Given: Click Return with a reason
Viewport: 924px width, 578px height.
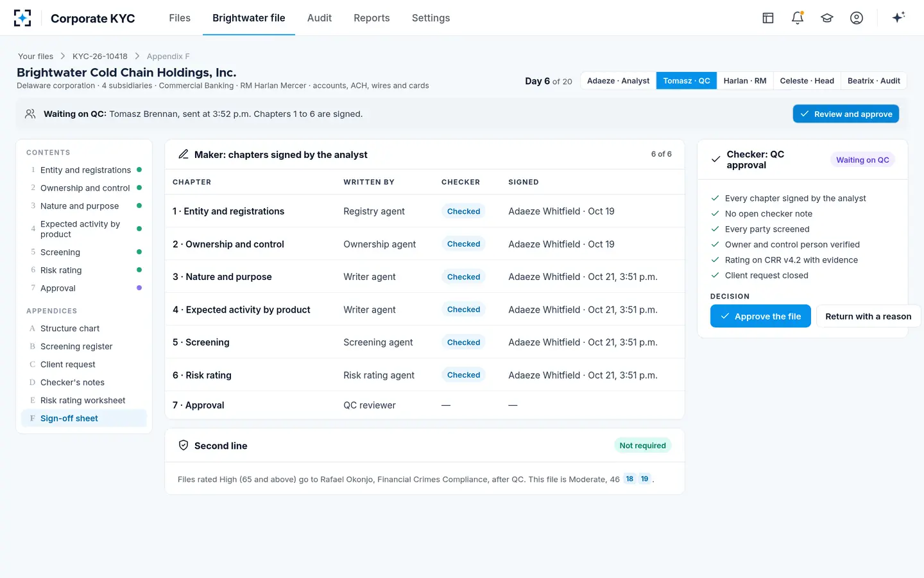Looking at the screenshot, I should coord(868,316).
